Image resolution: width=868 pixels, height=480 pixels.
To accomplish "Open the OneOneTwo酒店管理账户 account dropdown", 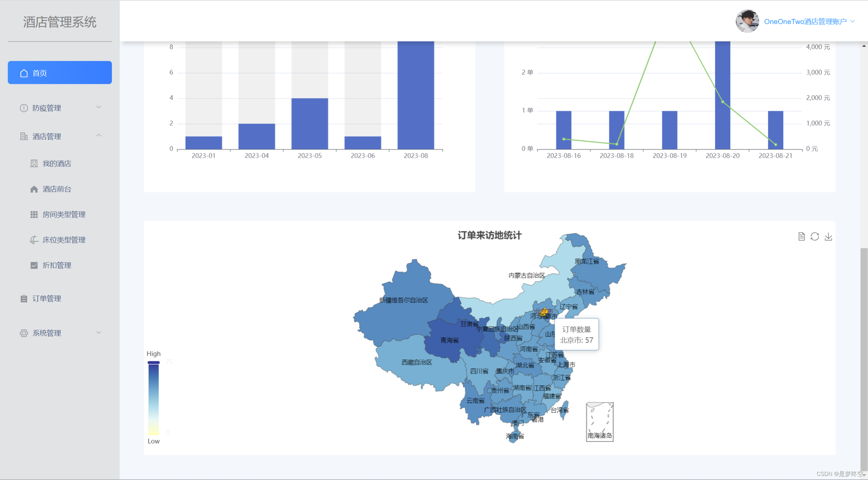I will click(809, 21).
